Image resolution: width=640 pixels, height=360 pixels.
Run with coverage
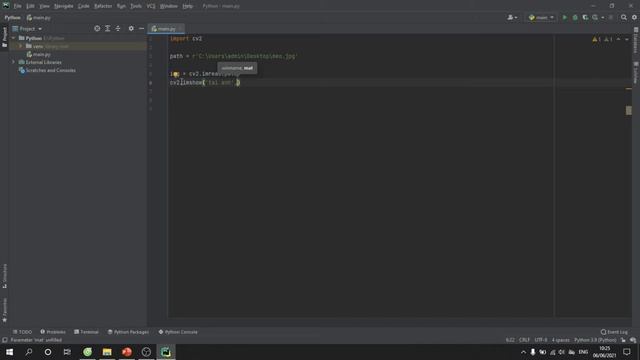[x=585, y=18]
